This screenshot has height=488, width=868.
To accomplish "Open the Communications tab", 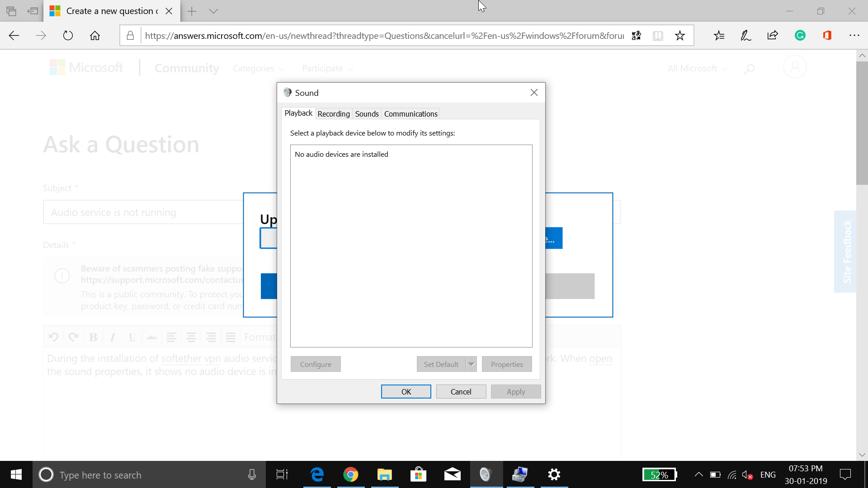I will click(x=410, y=114).
